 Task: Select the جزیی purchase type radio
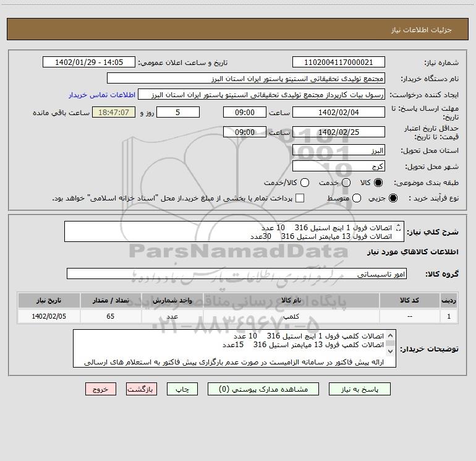tap(393, 198)
